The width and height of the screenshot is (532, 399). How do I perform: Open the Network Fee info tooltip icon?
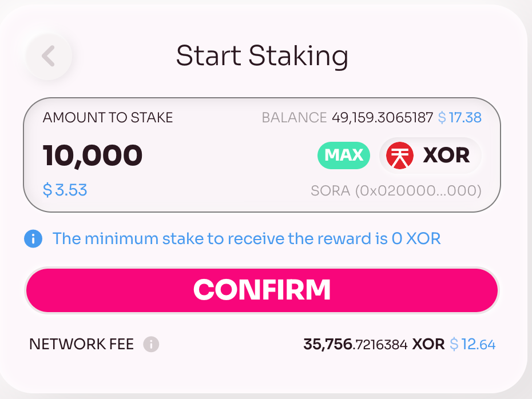click(x=151, y=345)
